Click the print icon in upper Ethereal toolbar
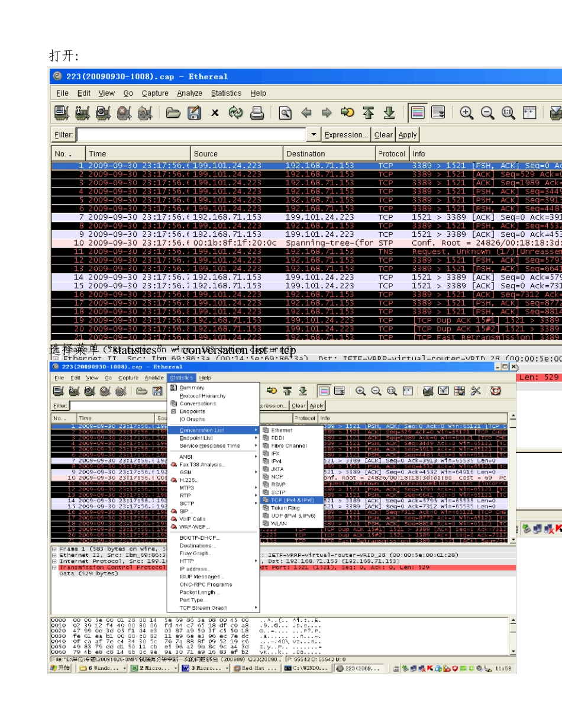Screen dimensions: 562x728 point(257,113)
